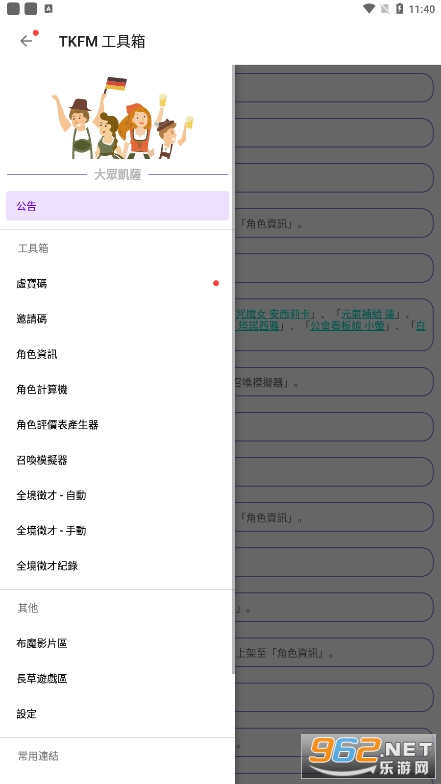
Task: Open 角色計算機 tool
Action: tap(118, 389)
